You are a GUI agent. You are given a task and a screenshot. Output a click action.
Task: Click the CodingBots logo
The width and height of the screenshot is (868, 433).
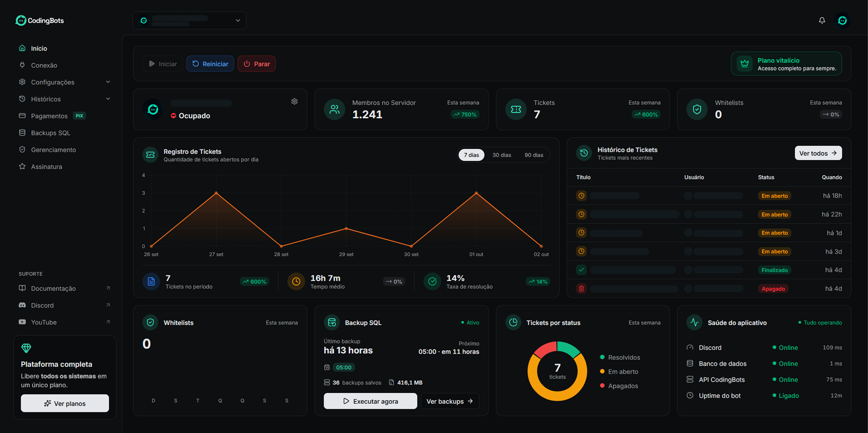(39, 20)
